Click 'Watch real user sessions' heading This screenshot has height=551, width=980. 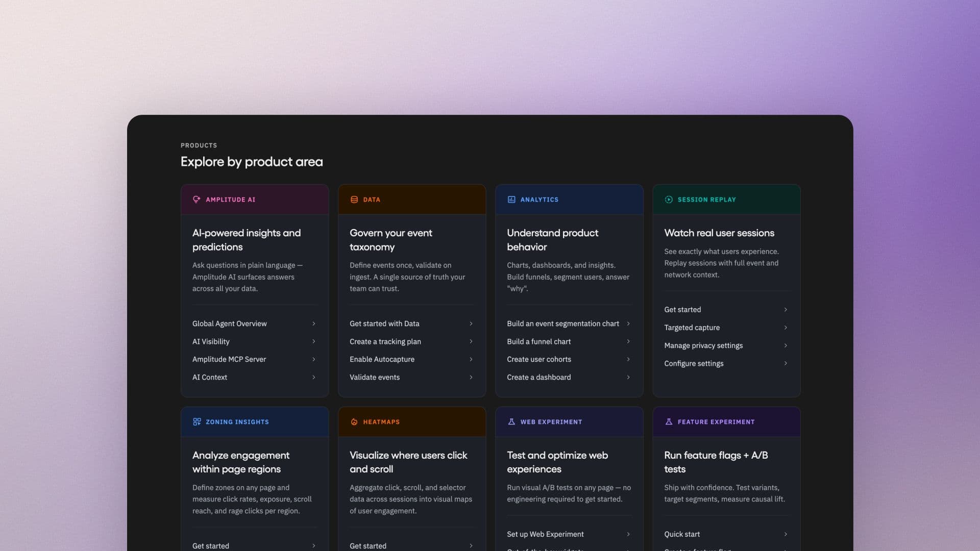[x=719, y=233]
